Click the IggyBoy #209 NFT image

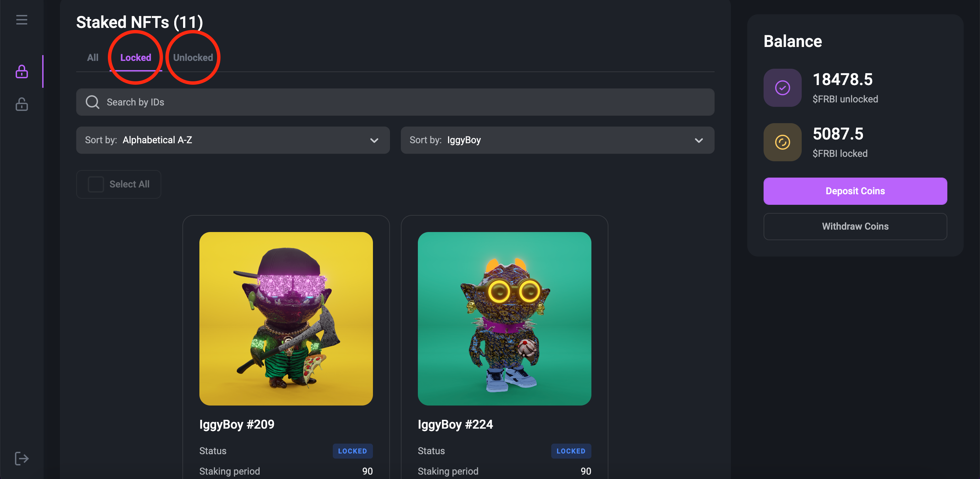click(x=286, y=318)
